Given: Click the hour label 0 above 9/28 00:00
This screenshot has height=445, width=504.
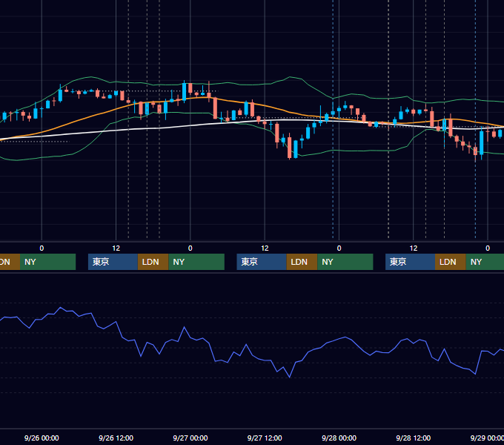Looking at the screenshot, I should [339, 248].
